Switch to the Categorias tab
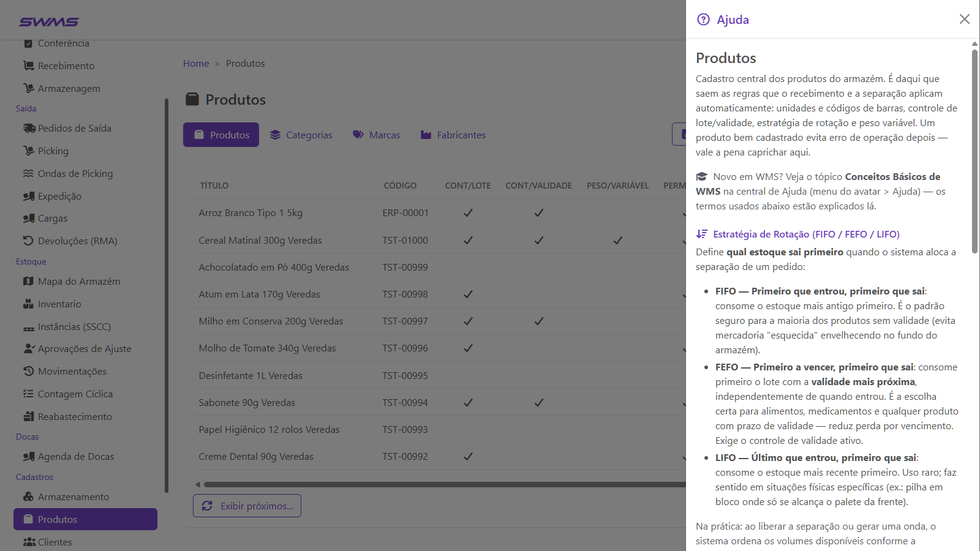The height and width of the screenshot is (551, 980). tap(301, 135)
